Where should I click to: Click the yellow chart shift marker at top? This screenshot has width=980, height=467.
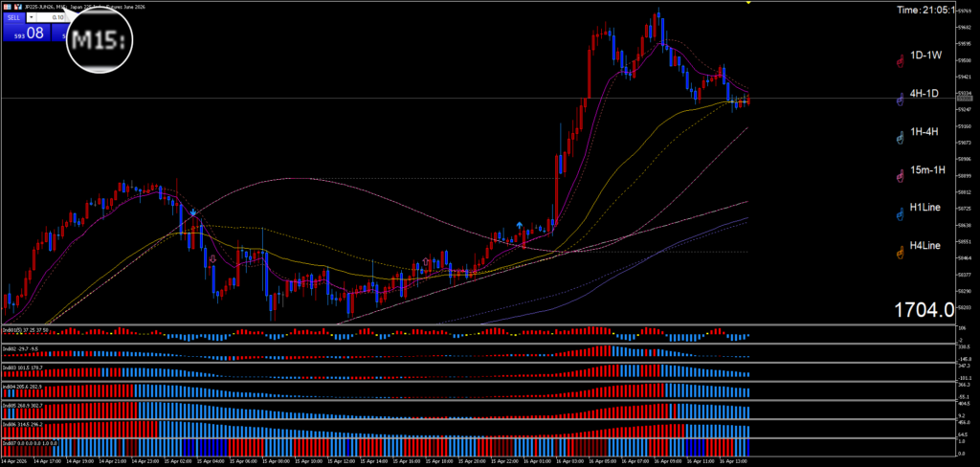[x=747, y=3]
